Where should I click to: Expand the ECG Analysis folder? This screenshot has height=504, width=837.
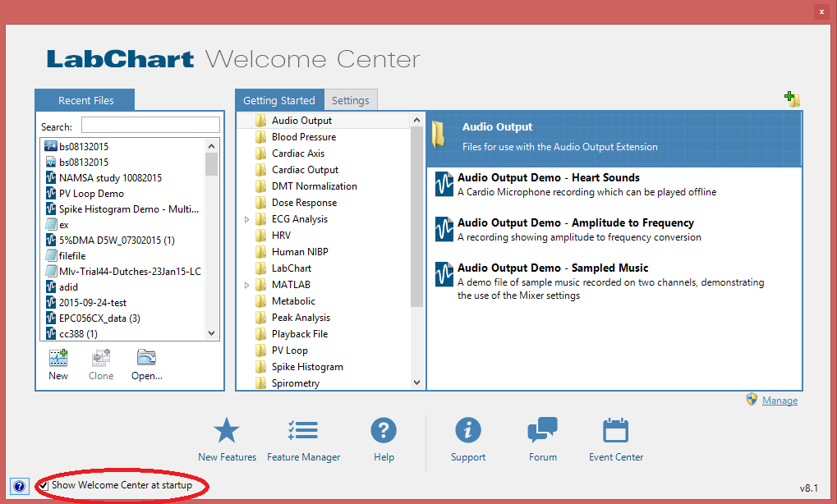click(x=247, y=219)
